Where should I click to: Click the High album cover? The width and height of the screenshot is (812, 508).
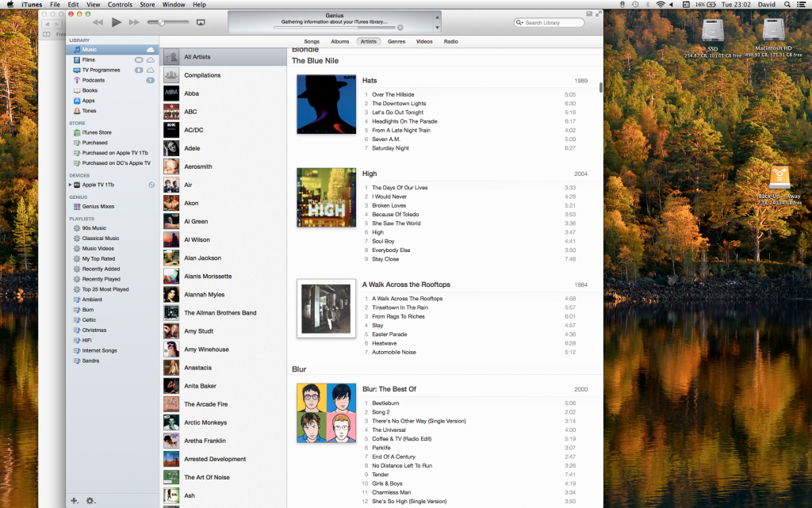coord(326,197)
